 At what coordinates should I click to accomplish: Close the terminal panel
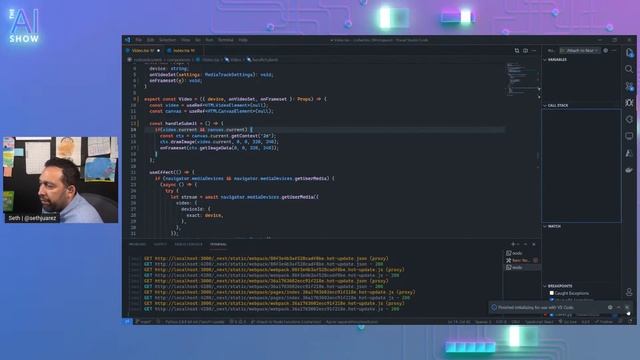coord(533,244)
